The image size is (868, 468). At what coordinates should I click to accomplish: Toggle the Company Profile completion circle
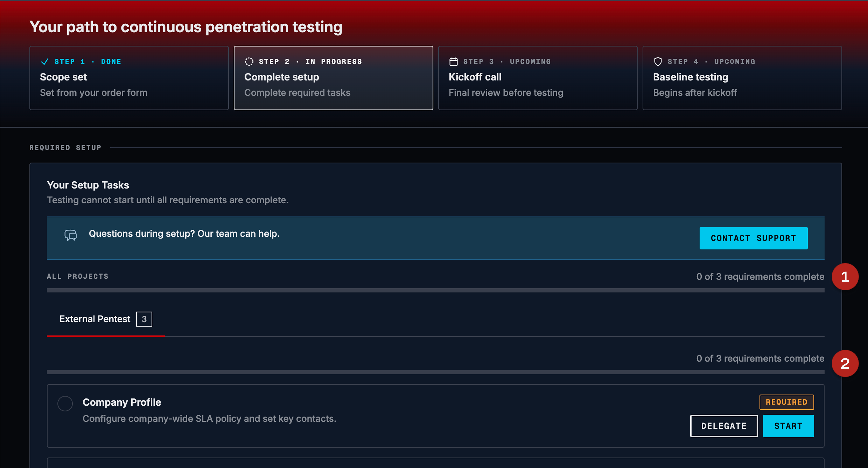tap(65, 403)
